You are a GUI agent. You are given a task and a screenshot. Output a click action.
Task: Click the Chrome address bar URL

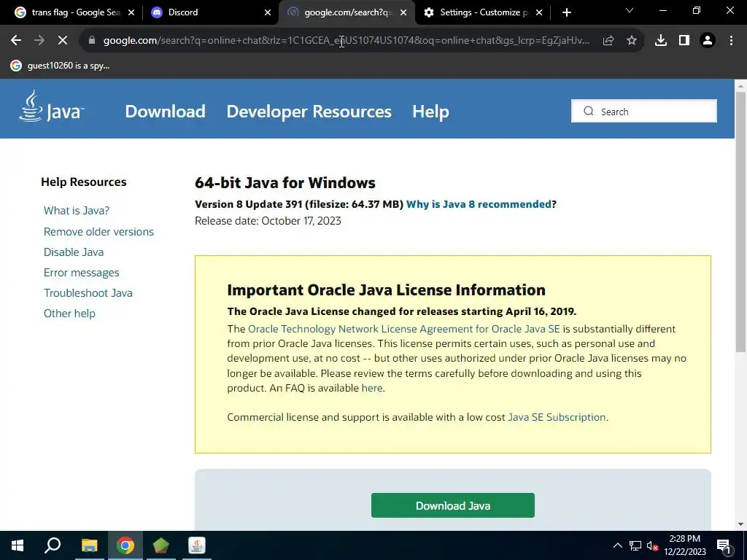(x=347, y=41)
